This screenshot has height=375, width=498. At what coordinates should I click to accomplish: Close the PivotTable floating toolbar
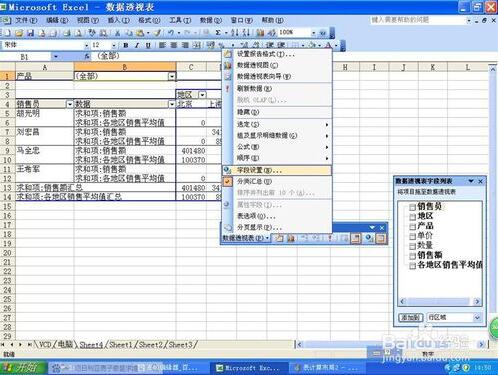[382, 228]
